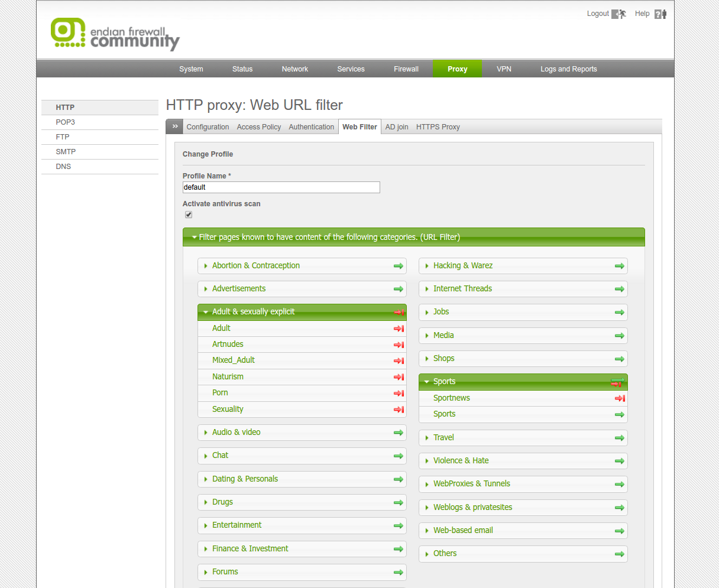Switch to the HTTPS Proxy tab
The height and width of the screenshot is (588, 719).
438,127
